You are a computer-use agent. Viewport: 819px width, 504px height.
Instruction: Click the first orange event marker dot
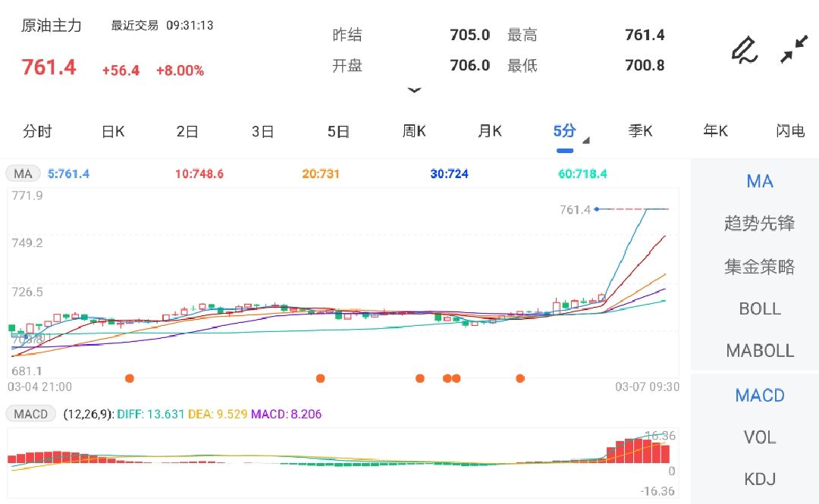pyautogui.click(x=130, y=378)
